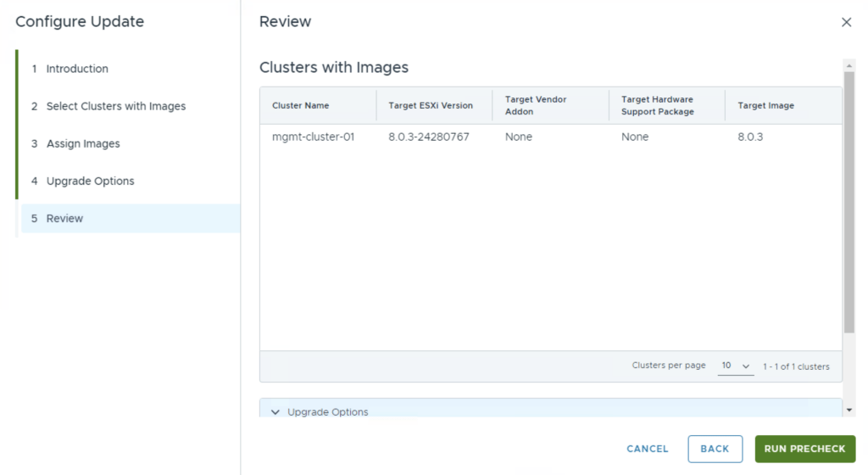Screen dimensions: 868x475
Task: Click the Back button
Action: [715, 449]
